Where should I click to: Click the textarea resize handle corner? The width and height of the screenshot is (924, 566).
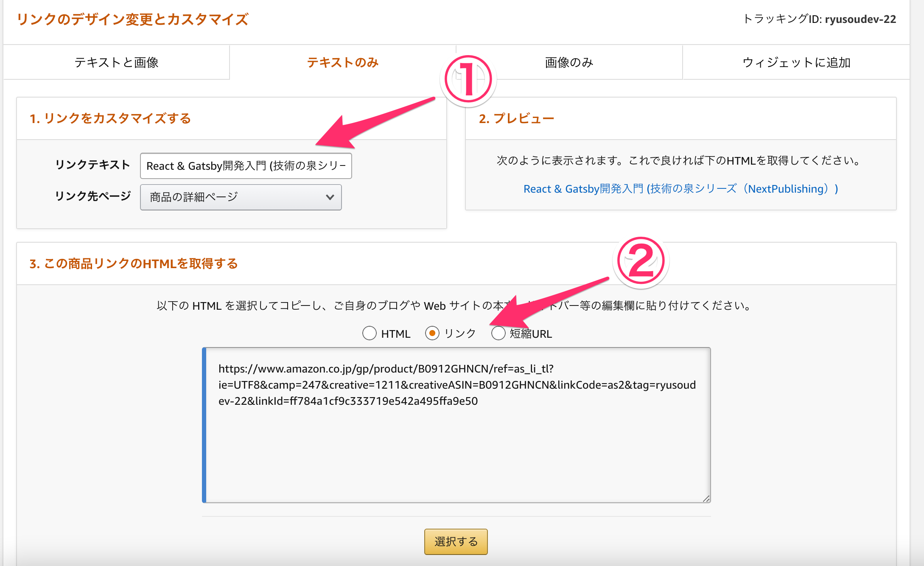pyautogui.click(x=706, y=499)
